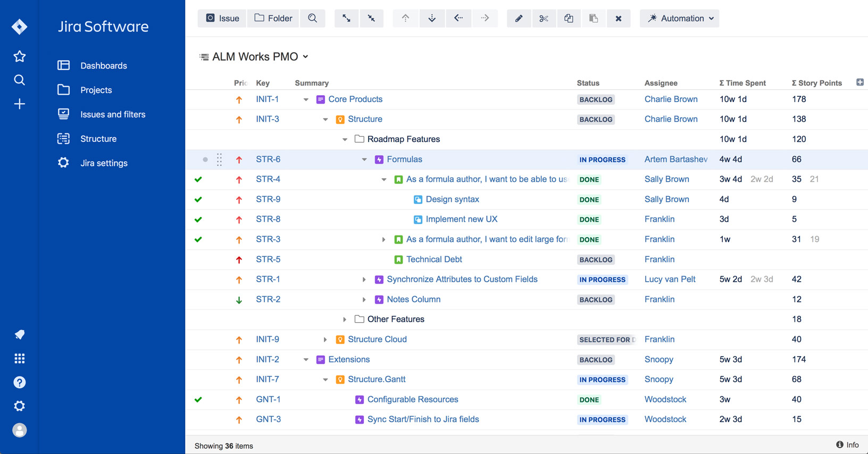Click the toolbar search magnifier button
Viewport: 868px width, 454px height.
312,18
